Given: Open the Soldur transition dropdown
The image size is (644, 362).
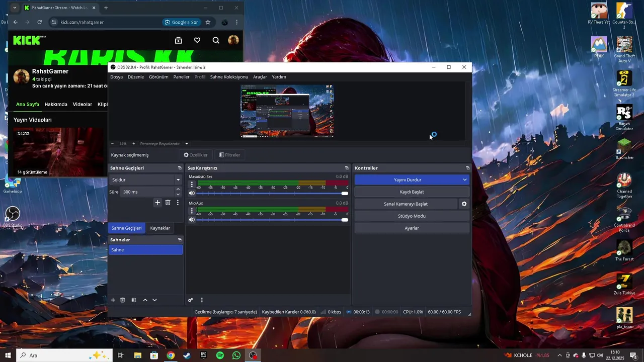Looking at the screenshot, I should click(x=146, y=179).
